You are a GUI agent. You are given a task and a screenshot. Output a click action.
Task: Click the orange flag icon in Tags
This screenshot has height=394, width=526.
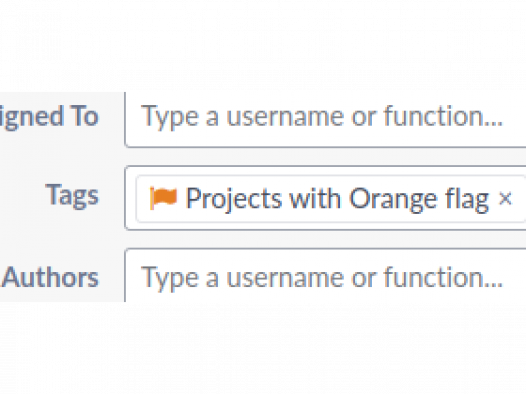pyautogui.click(x=163, y=198)
